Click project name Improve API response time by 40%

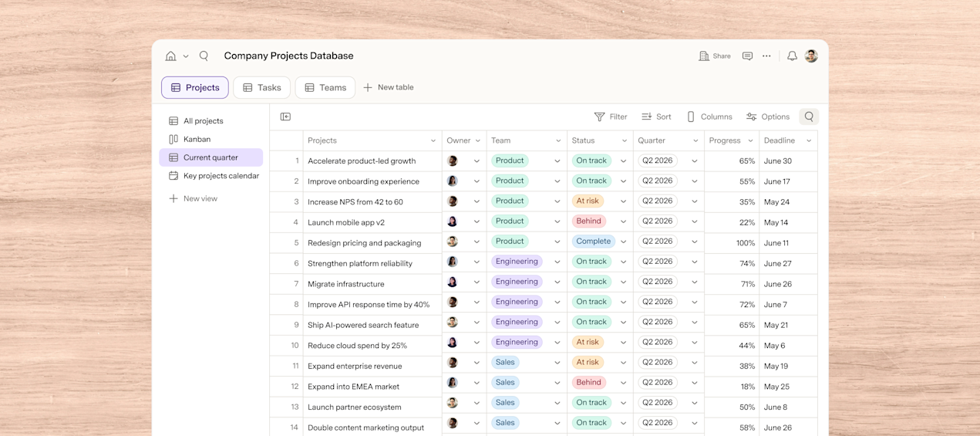click(369, 305)
